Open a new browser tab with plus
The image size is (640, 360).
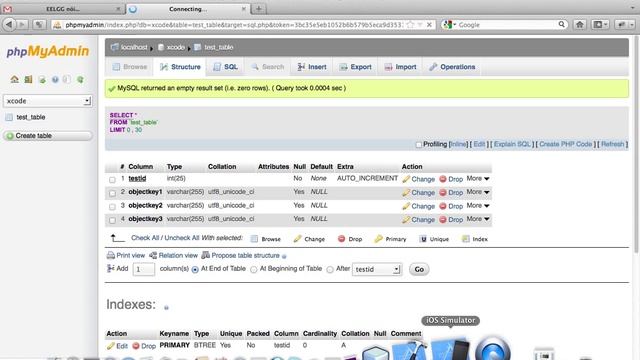259,9
